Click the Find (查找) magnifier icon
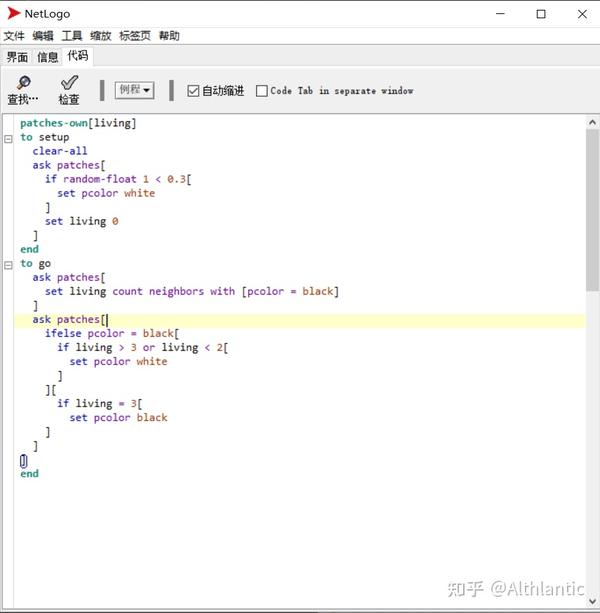 [x=23, y=83]
